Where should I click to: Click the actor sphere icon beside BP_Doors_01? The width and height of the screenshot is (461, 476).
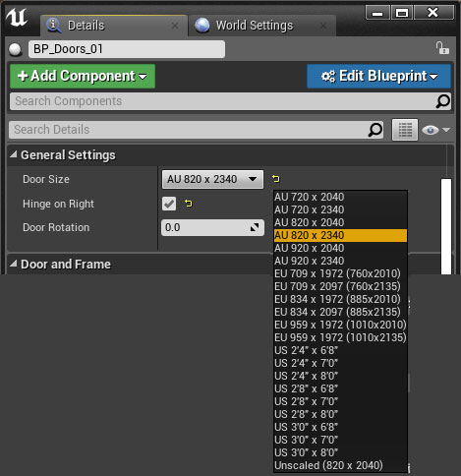coord(15,49)
